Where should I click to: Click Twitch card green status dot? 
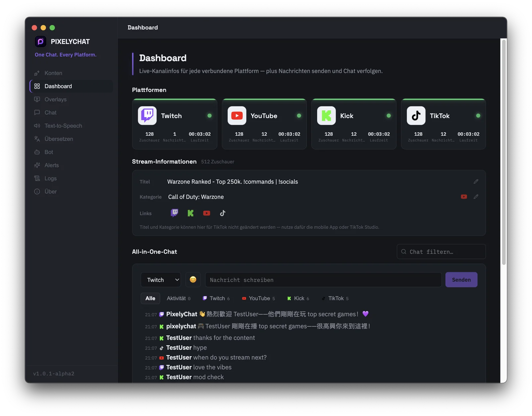click(x=209, y=116)
